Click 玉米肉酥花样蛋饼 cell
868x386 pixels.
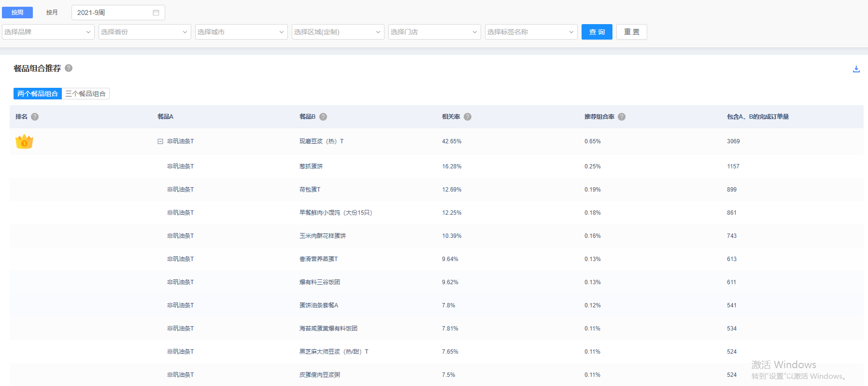click(323, 236)
